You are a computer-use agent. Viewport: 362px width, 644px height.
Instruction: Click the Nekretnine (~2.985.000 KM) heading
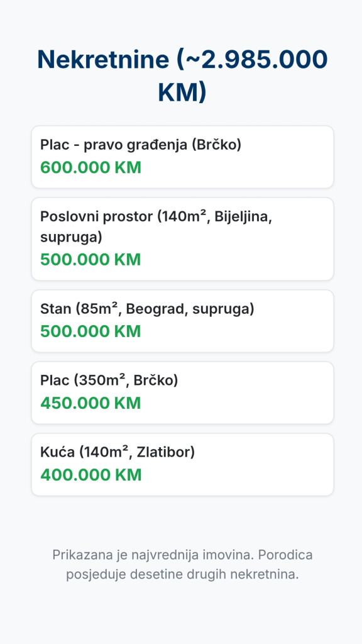click(182, 75)
